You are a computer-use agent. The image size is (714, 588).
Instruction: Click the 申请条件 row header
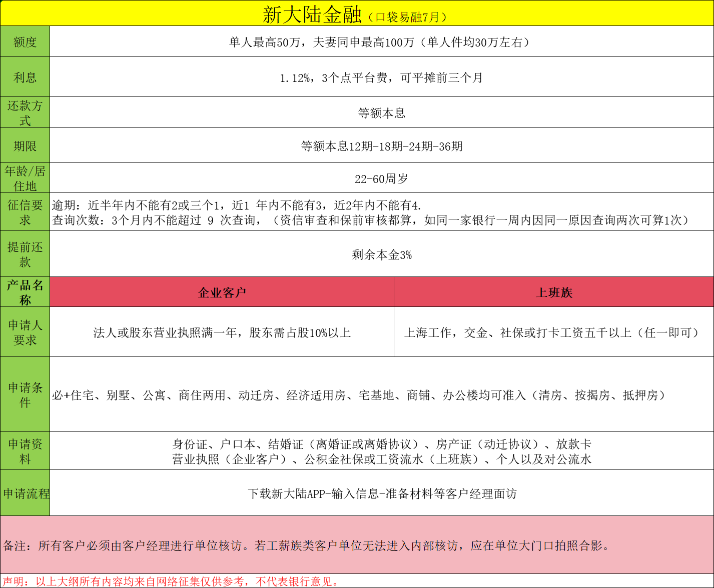coord(25,394)
